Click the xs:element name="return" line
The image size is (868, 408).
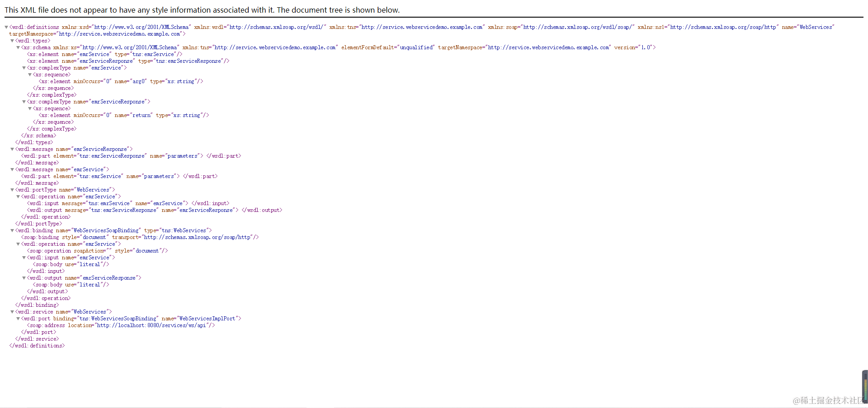[124, 115]
